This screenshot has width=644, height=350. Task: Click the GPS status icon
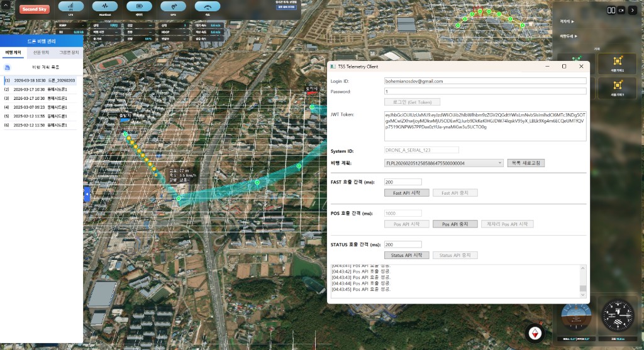click(173, 7)
